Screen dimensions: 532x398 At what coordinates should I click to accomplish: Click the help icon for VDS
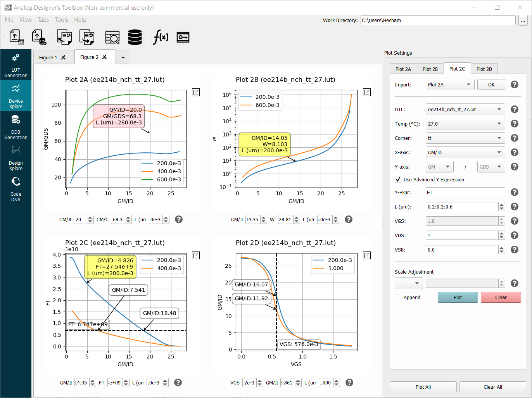515,235
